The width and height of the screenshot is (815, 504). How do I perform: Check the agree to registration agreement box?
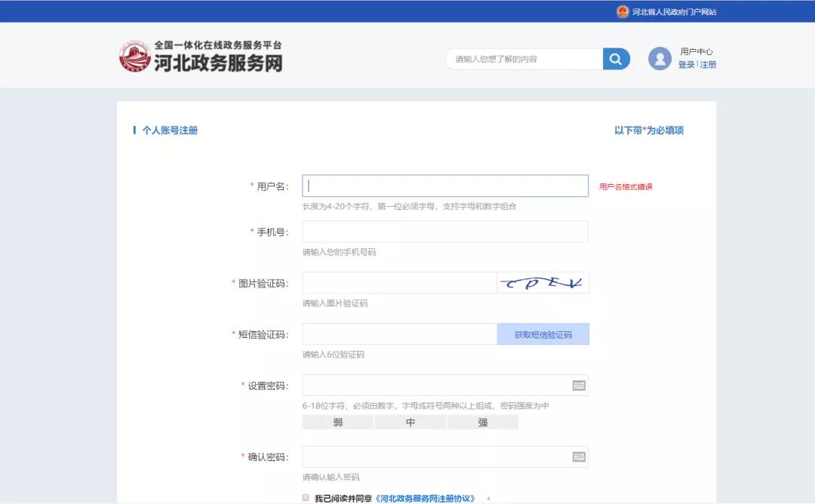pyautogui.click(x=306, y=498)
